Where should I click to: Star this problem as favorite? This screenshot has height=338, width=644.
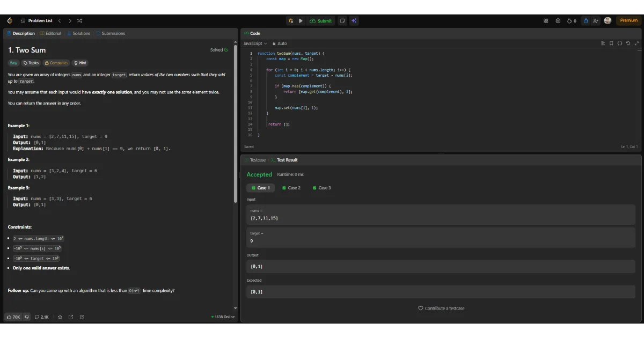[x=60, y=317]
